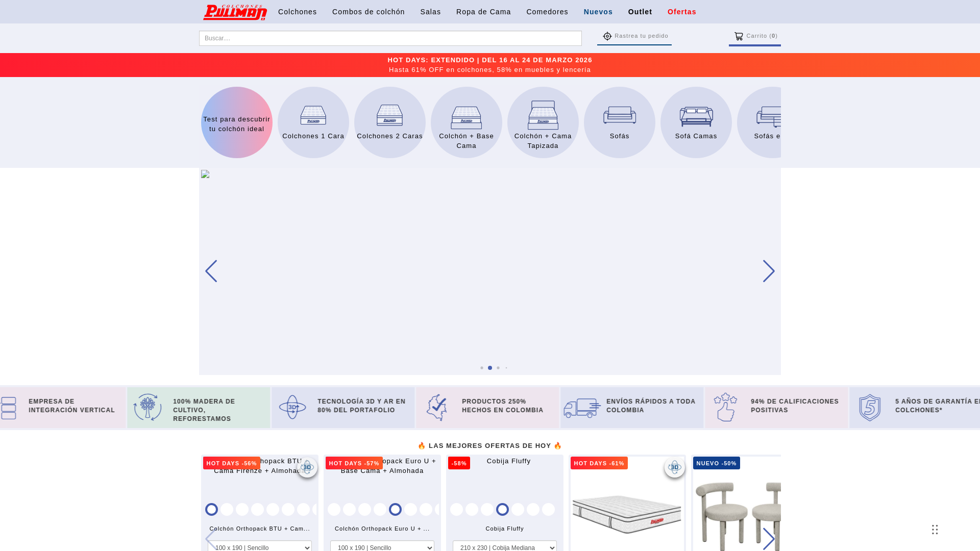Select second option circle on Orthopack Euro U card

click(349, 509)
